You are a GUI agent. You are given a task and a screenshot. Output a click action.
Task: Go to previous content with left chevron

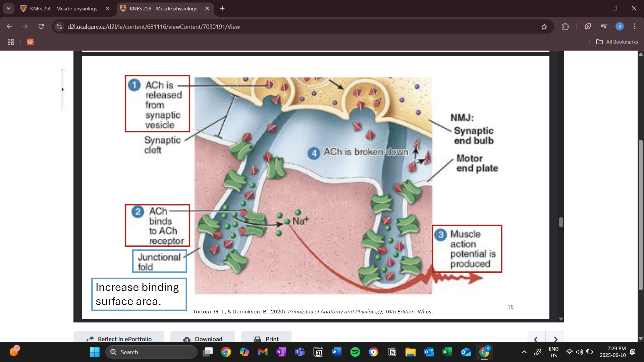536,337
